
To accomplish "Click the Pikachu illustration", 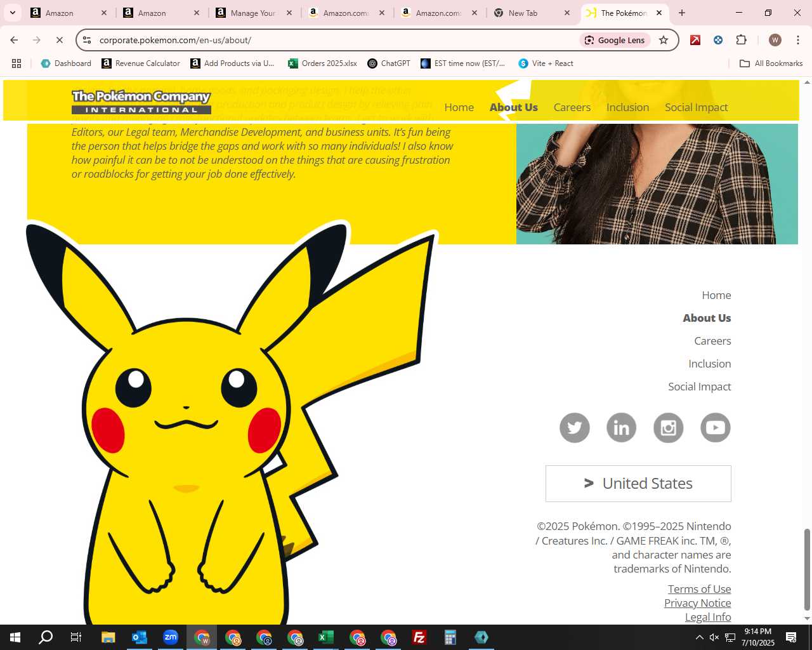I will click(232, 422).
